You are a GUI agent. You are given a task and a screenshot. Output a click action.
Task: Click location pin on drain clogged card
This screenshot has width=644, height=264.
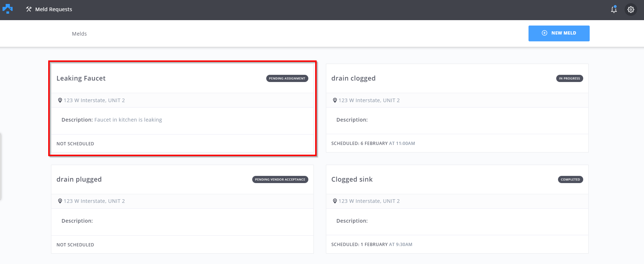(x=335, y=100)
